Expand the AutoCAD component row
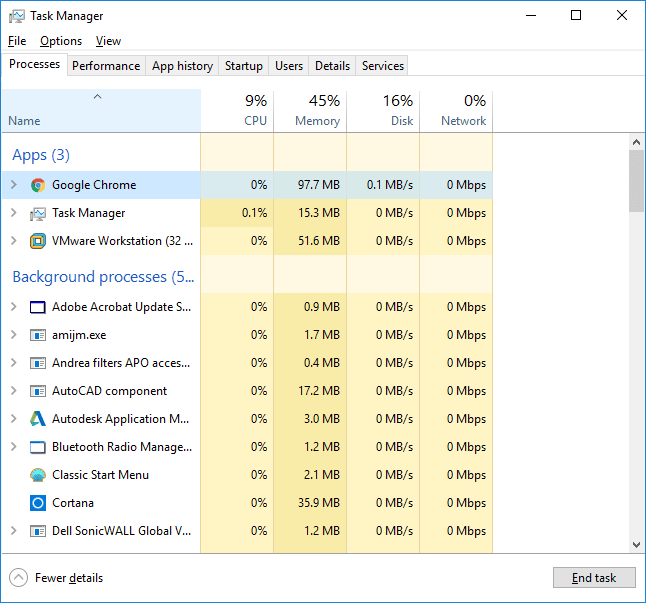 click(14, 390)
